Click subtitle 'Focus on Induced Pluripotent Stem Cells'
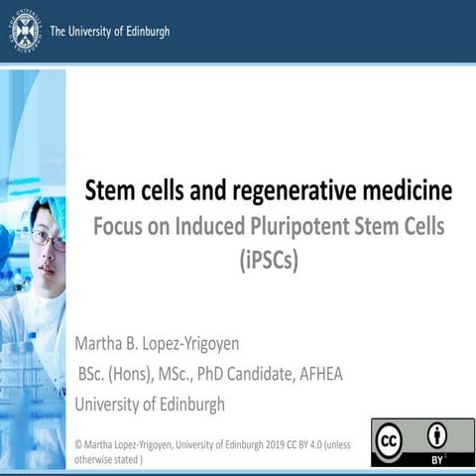Screen dimensions: 476x476 [x=269, y=226]
